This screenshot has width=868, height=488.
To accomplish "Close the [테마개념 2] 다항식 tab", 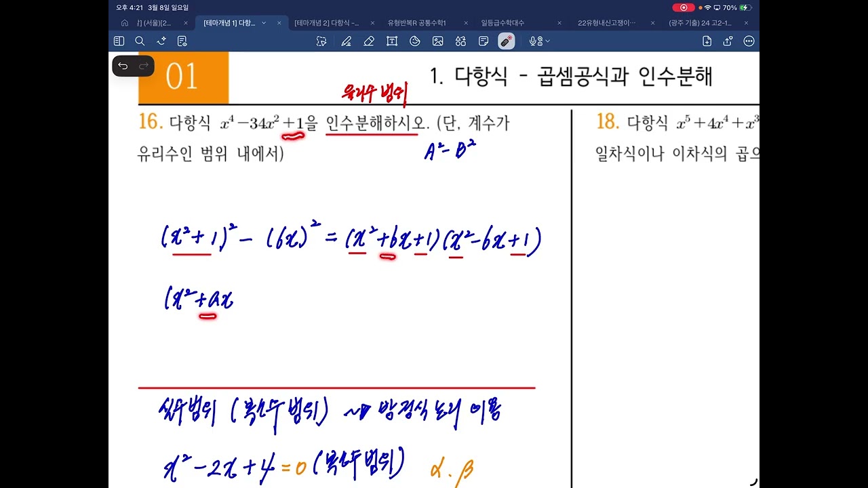I will (x=372, y=23).
